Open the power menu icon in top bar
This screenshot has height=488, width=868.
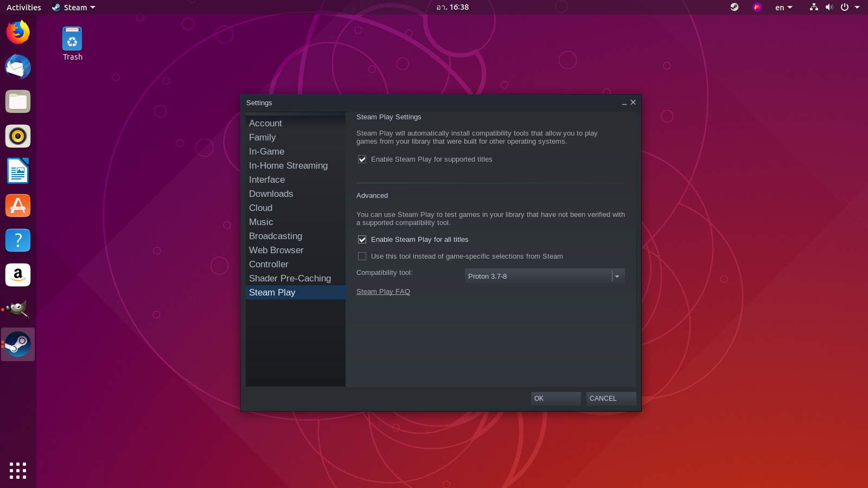[x=845, y=7]
